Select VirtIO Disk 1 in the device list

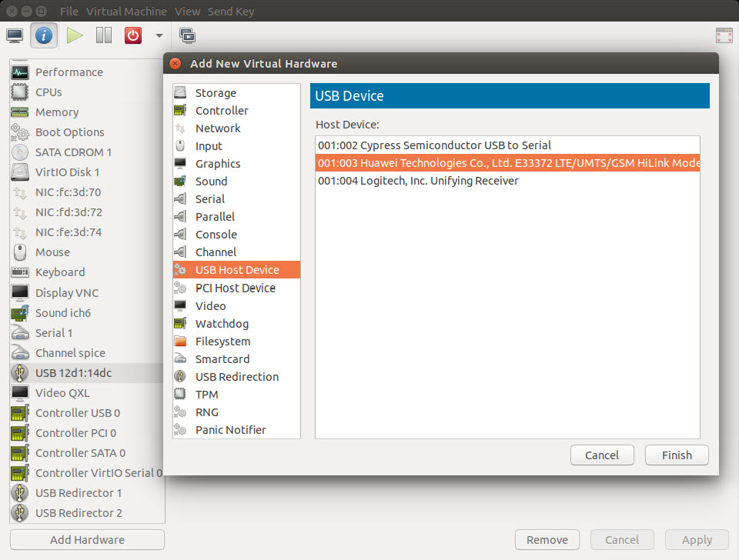click(67, 172)
